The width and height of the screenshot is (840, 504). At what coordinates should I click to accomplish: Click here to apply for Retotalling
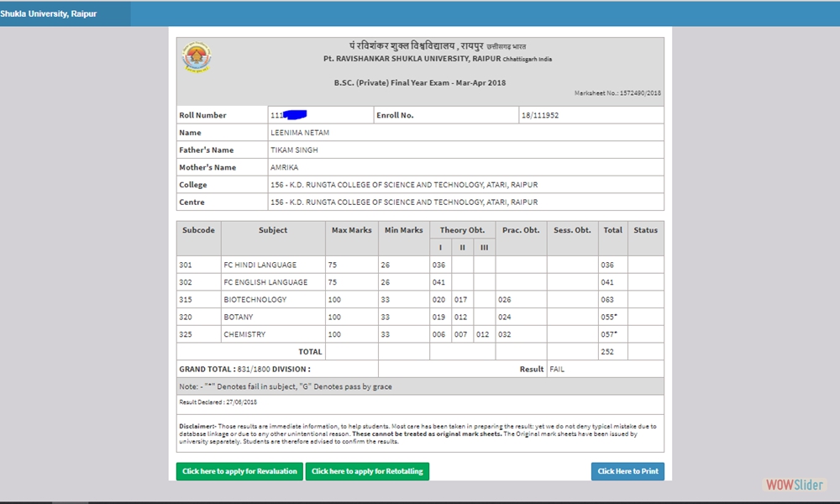(x=367, y=471)
